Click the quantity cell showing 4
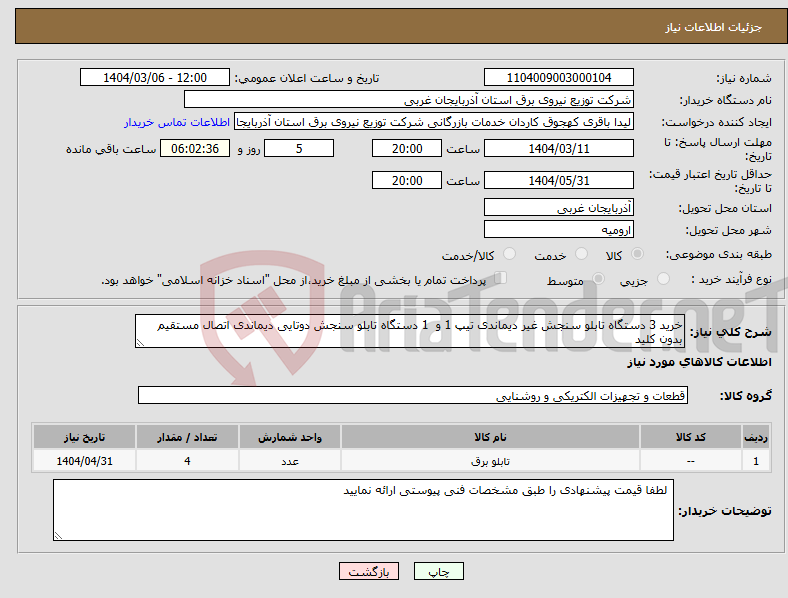 tap(187, 461)
